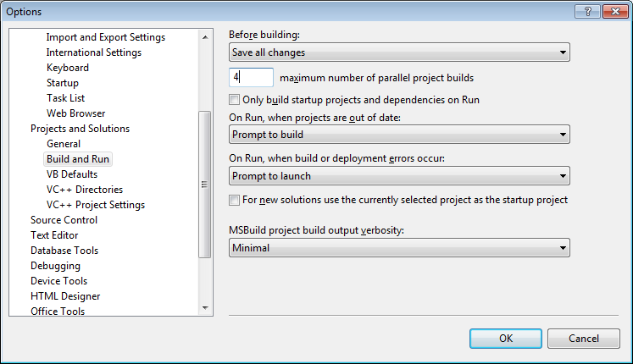Screen dimensions: 633x364
Task: Enable only build startup projects on Run
Action: click(x=235, y=100)
